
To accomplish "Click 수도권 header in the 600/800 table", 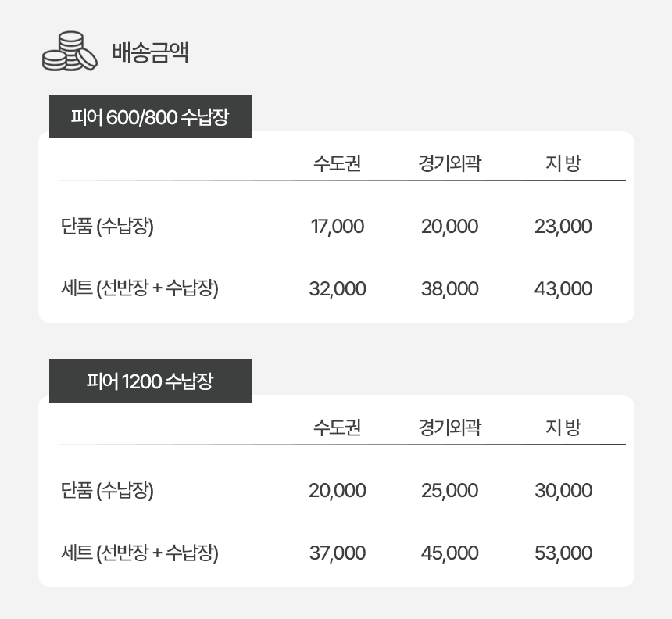I will tap(337, 164).
